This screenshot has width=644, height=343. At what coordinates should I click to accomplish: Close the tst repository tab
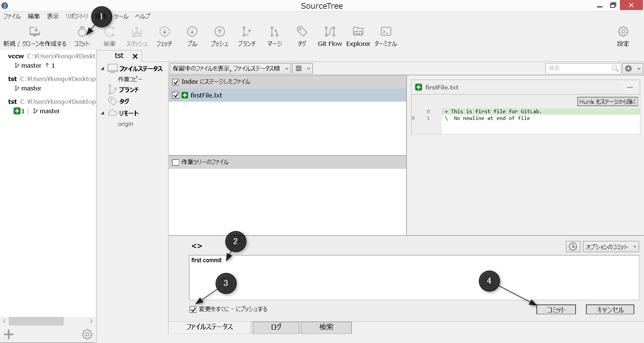pyautogui.click(x=135, y=56)
